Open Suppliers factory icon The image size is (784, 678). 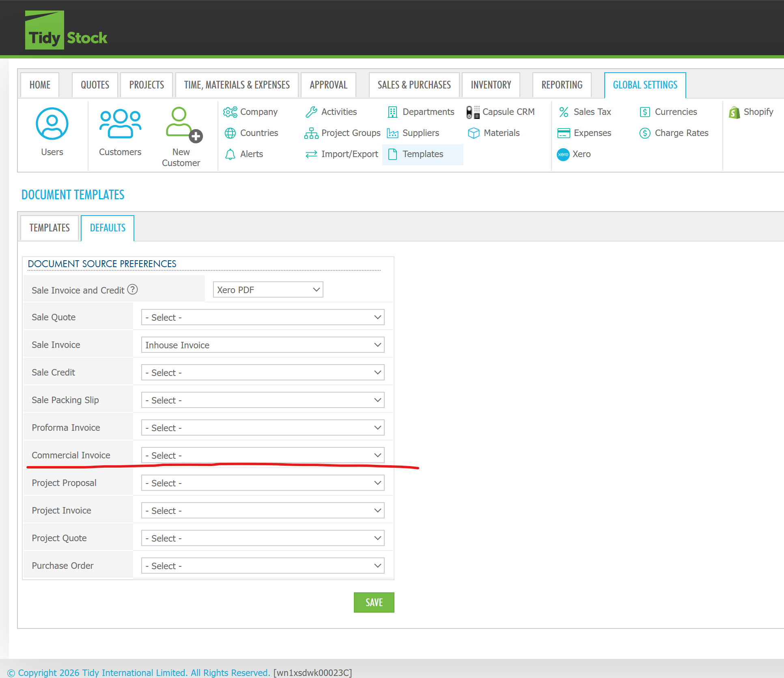[x=392, y=133]
